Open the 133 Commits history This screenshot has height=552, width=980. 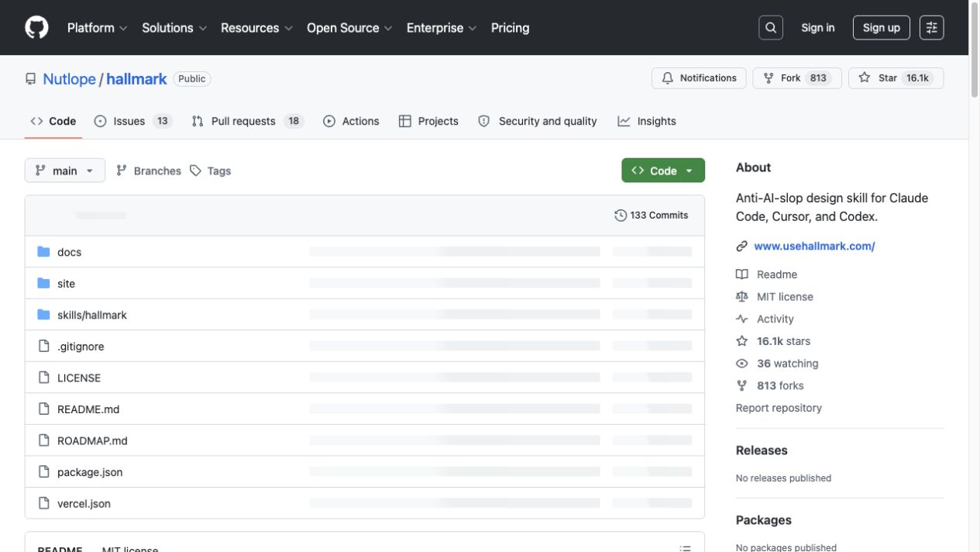pyautogui.click(x=651, y=216)
